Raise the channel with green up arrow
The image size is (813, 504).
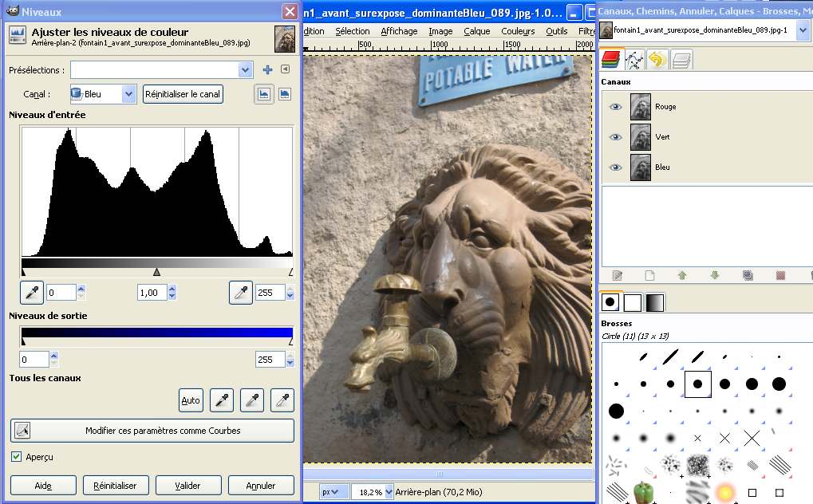(682, 275)
